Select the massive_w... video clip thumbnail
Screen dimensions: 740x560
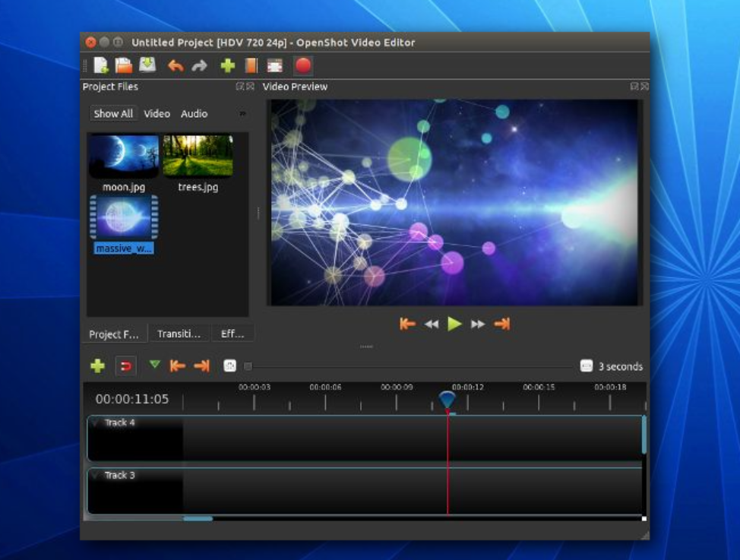(124, 217)
